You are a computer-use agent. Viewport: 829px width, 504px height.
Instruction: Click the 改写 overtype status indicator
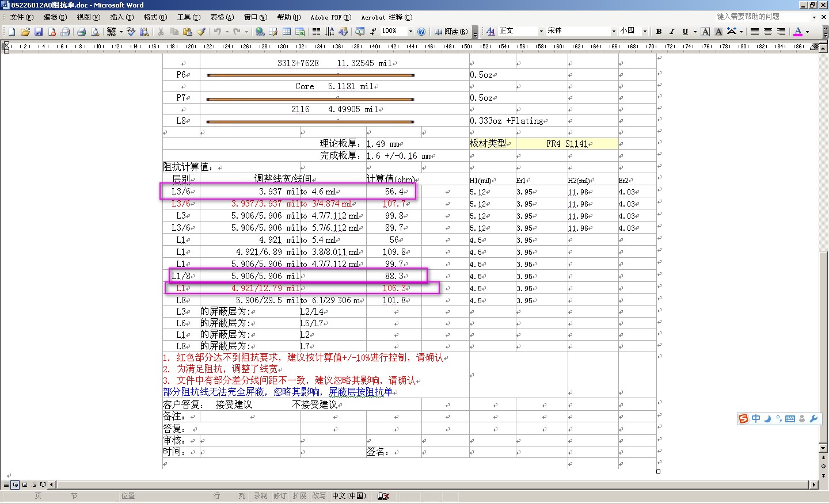point(319,496)
